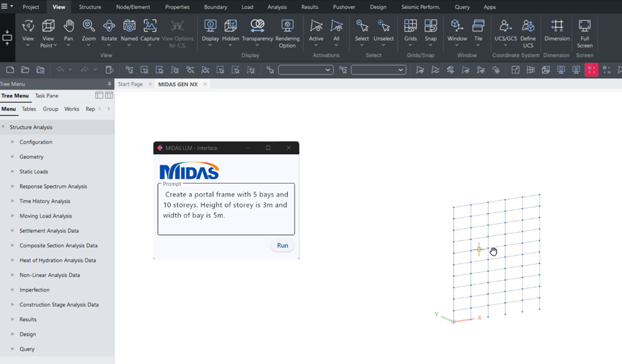
Task: Open the Analysis ribbon tab
Action: (277, 7)
